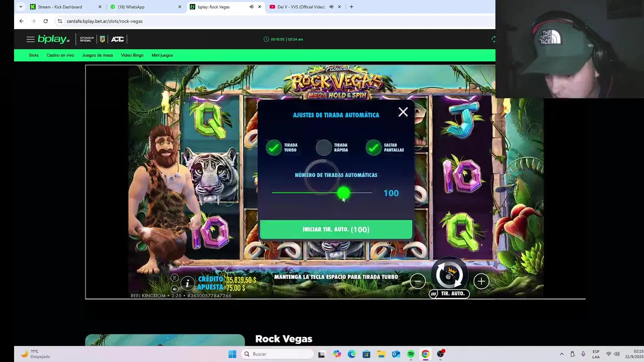This screenshot has height=362, width=644.
Task: Open Task View on taskbar
Action: coord(321,354)
